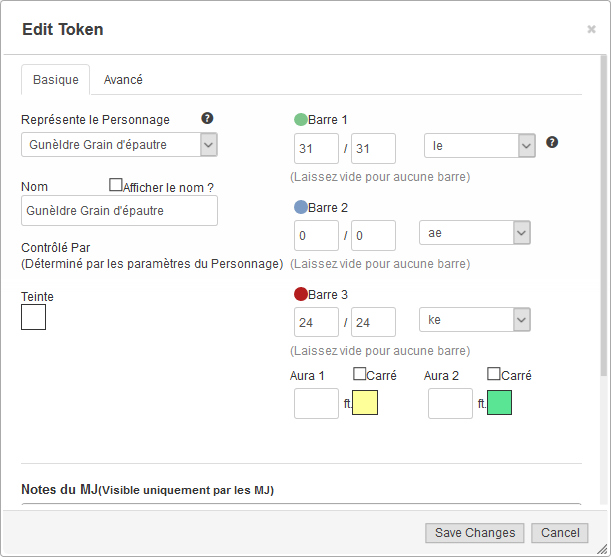Viewport: 611px width, 557px height.
Task: Open the Représente le Personnage dropdown
Action: pyautogui.click(x=119, y=145)
